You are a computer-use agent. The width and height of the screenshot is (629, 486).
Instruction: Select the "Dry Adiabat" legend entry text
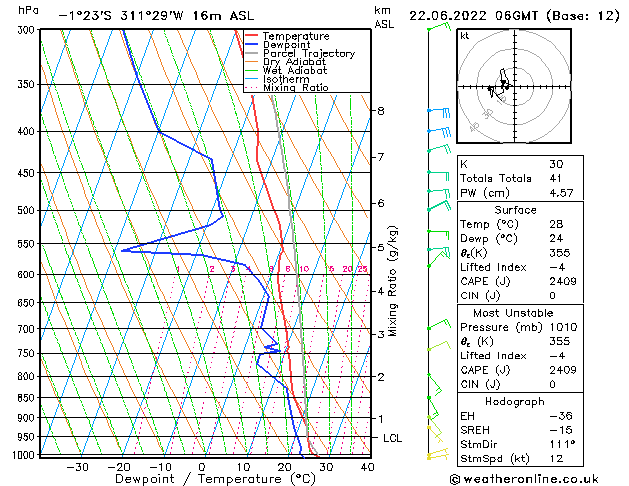294,62
